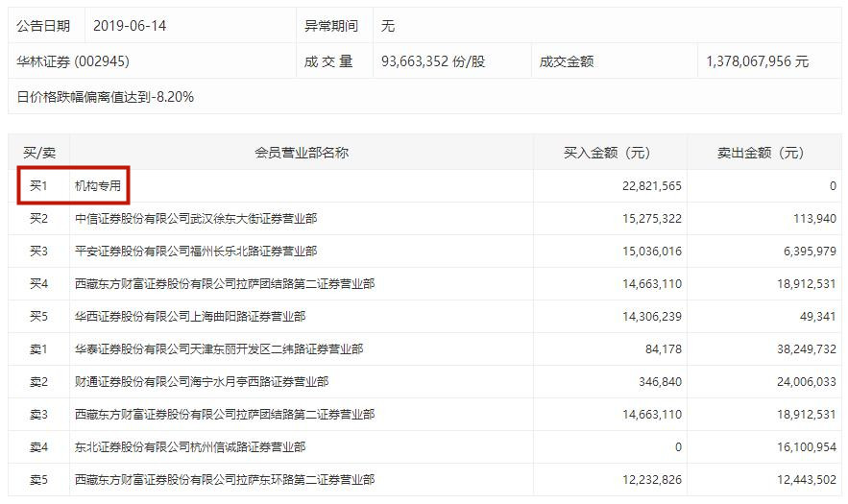Click 平安证券福州长乐北路证券营业部 entry
The image size is (848, 504).
(196, 251)
